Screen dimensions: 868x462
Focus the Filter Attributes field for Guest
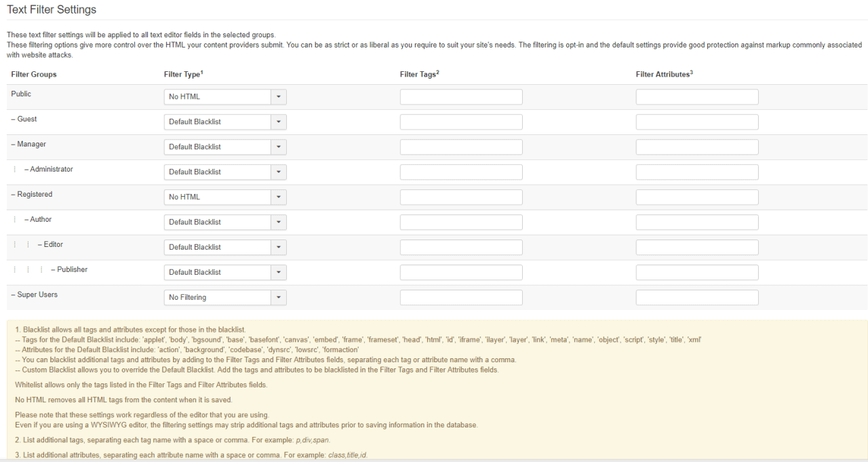click(x=697, y=122)
